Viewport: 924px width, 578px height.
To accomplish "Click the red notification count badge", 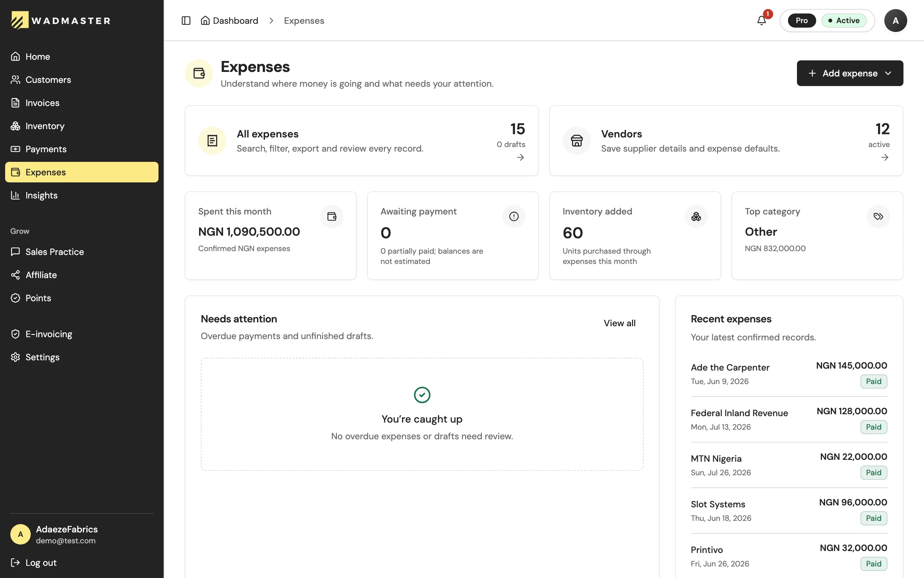I will point(767,14).
